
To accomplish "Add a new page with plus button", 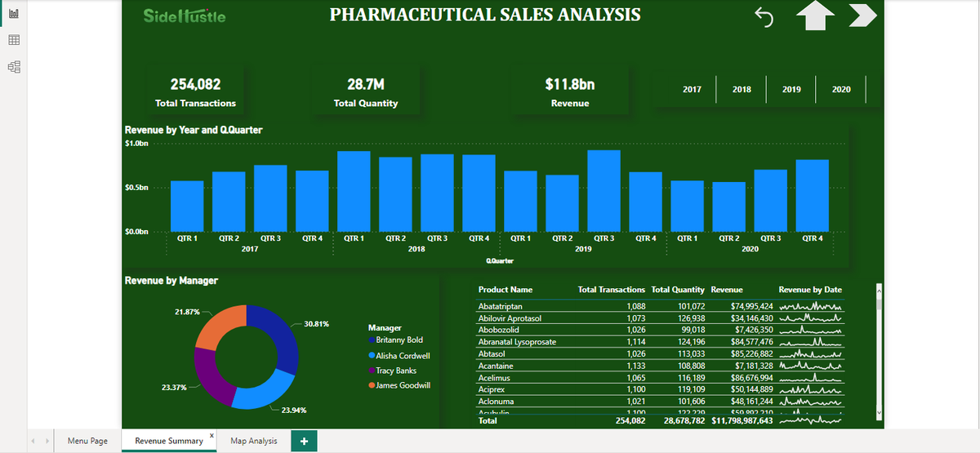I will (304, 441).
